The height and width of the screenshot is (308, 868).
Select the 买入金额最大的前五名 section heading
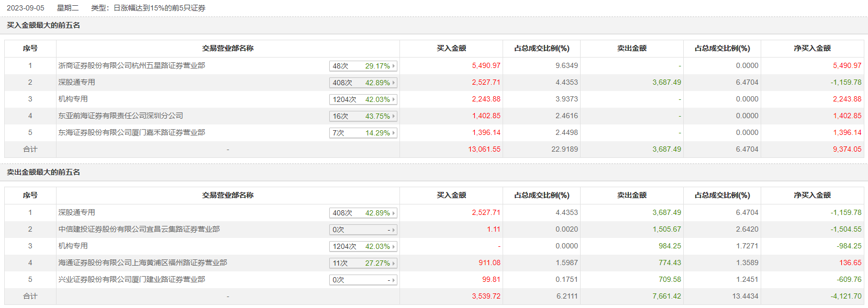(x=43, y=25)
